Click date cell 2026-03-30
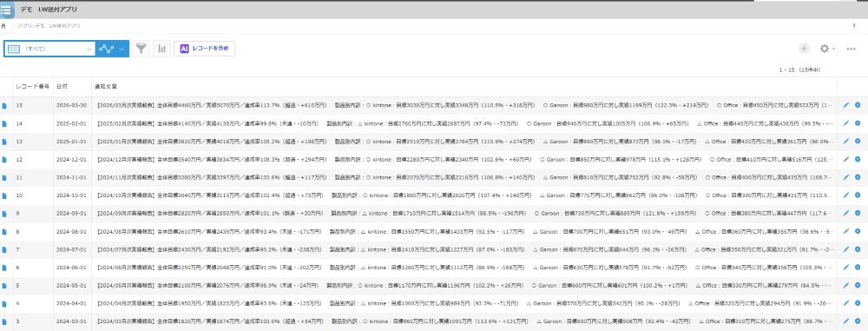This screenshot has width=868, height=331. click(x=70, y=105)
